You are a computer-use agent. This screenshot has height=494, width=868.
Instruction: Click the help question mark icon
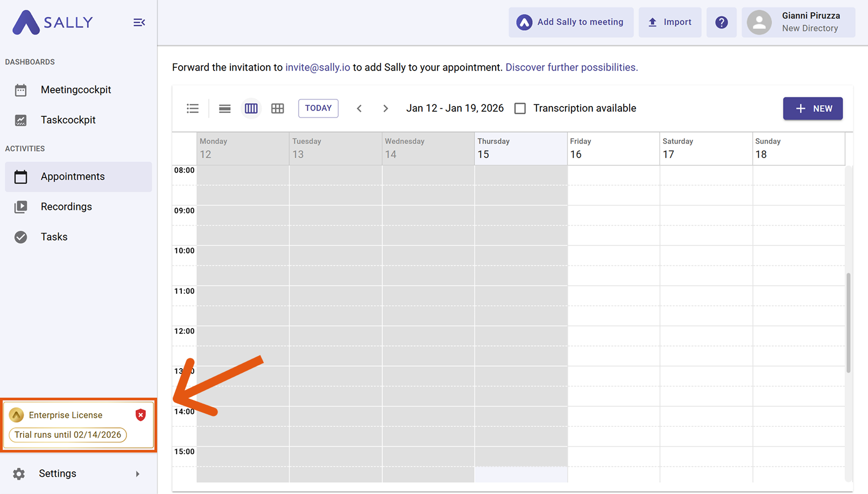(x=721, y=23)
